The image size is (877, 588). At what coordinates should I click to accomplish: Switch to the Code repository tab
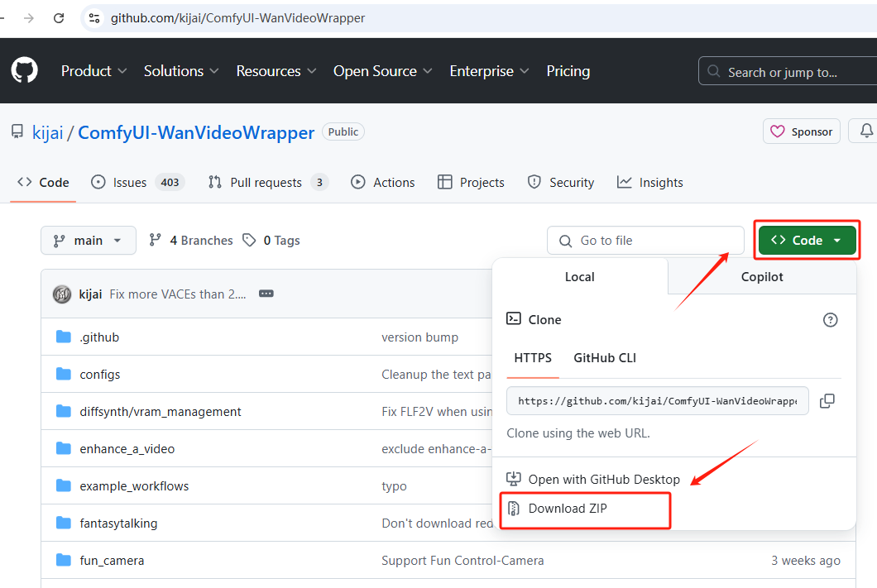[x=43, y=182]
